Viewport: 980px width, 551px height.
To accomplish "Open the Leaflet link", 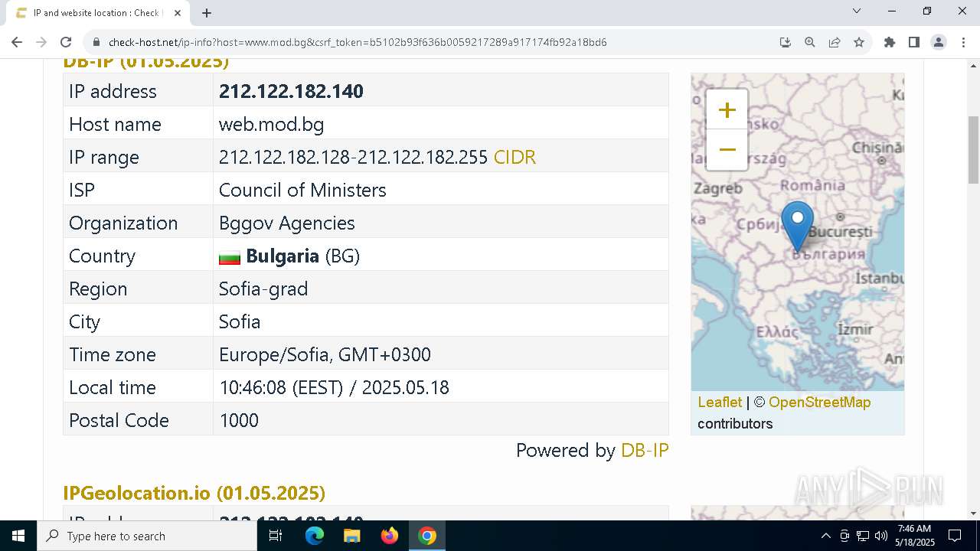I will pos(720,402).
